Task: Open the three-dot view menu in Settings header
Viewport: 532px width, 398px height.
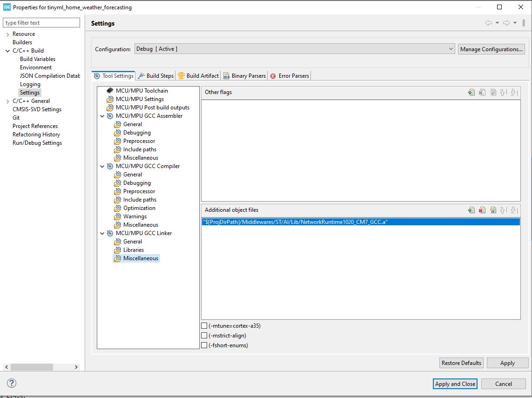Action: tap(524, 23)
